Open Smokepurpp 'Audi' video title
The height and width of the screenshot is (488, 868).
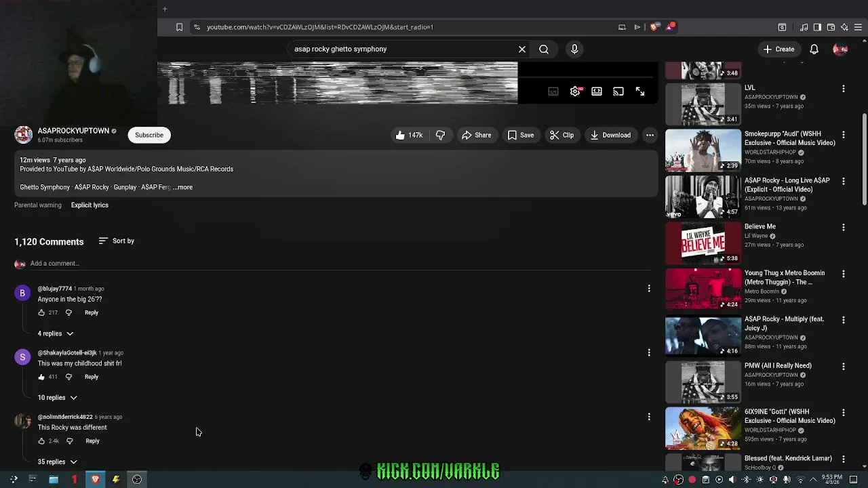pyautogui.click(x=790, y=138)
